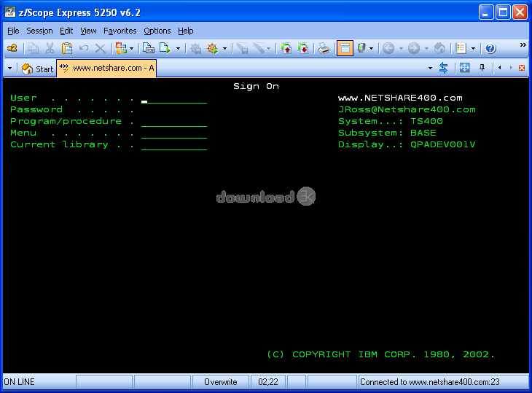Viewport: 532px width, 393px height.
Task: Click the Overwrite status bar cell
Action: 221,382
